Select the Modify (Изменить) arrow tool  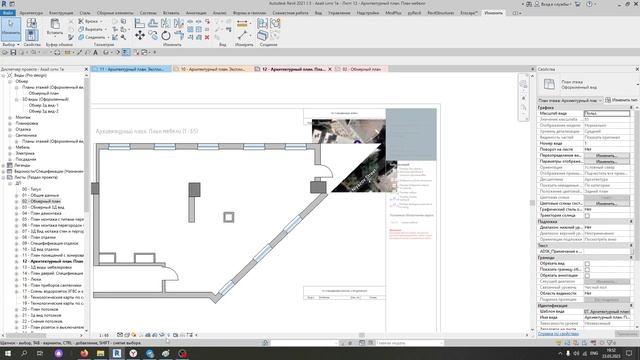[11, 28]
